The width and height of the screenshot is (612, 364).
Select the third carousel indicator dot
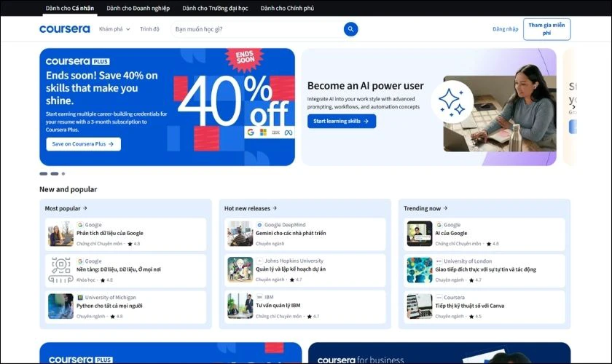(63, 173)
